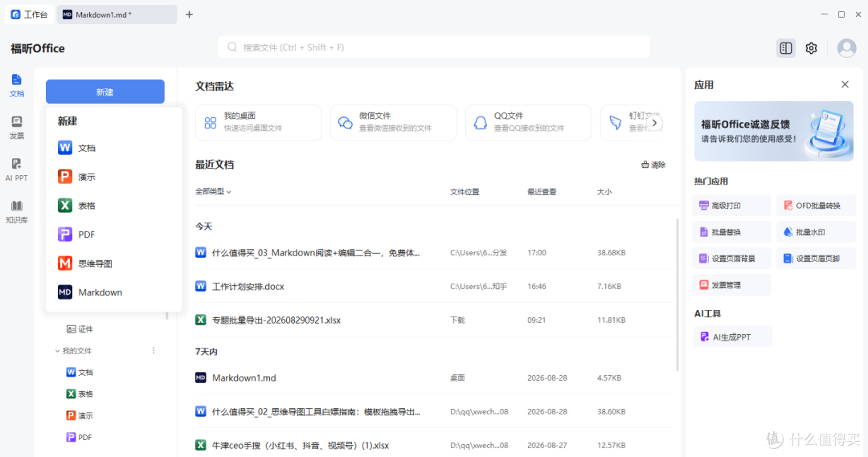Create a new 思维导图 mind map
Screen dimensions: 868x457
[113, 263]
